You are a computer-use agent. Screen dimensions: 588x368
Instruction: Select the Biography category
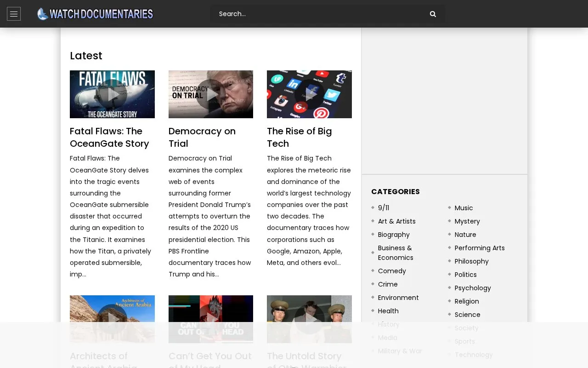coord(394,235)
